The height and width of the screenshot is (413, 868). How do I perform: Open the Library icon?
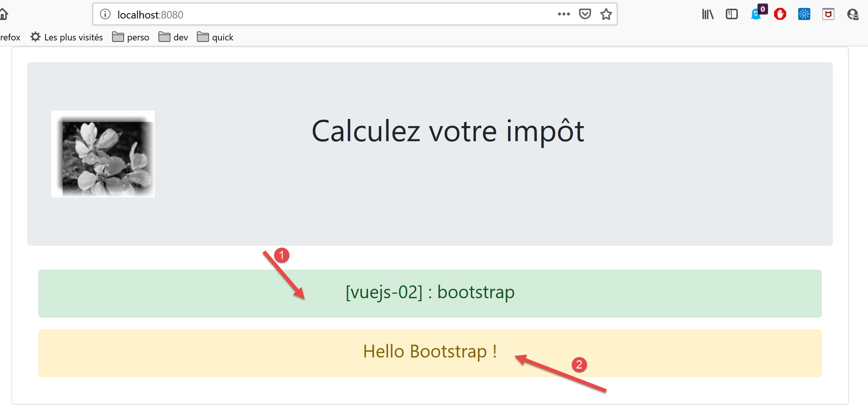(x=708, y=14)
